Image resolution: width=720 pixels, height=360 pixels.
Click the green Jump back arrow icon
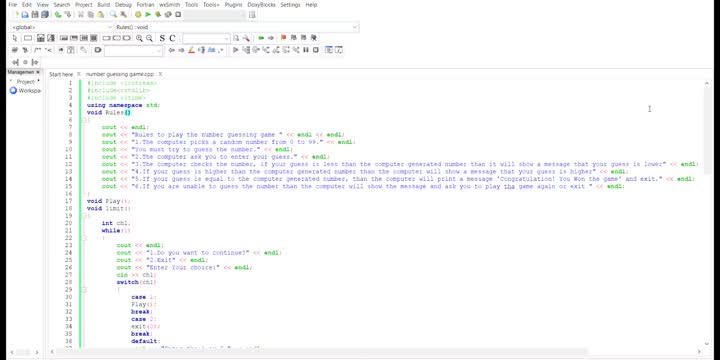pyautogui.click(x=261, y=38)
